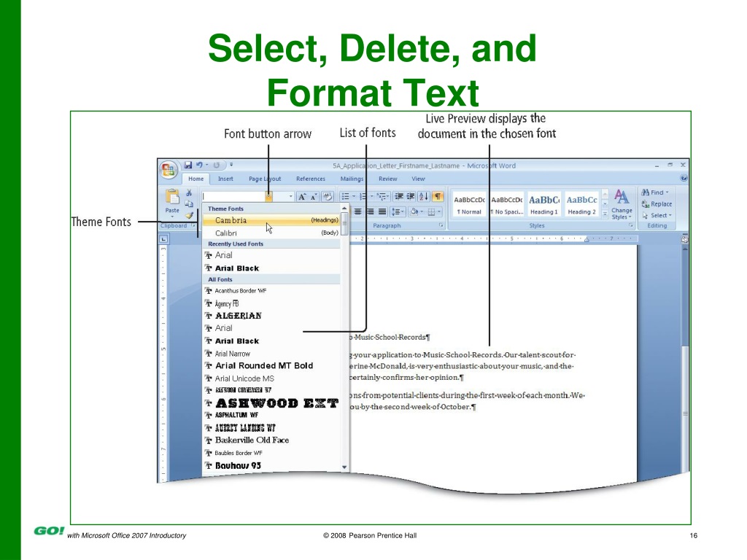The width and height of the screenshot is (747, 560).
Task: Apply the No Spacing style
Action: (507, 205)
